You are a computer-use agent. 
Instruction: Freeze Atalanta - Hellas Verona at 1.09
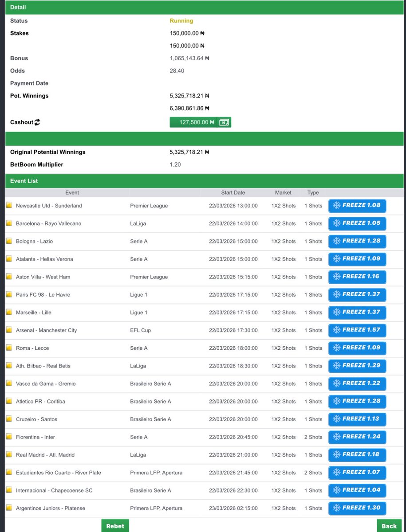tap(357, 259)
